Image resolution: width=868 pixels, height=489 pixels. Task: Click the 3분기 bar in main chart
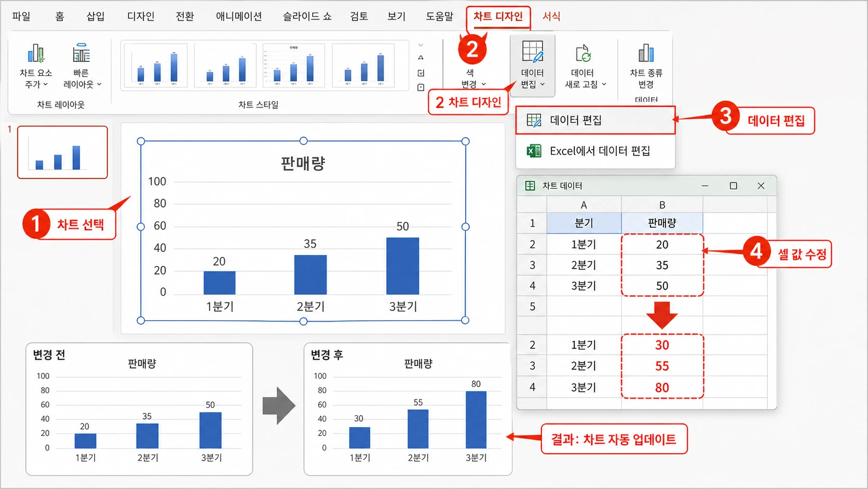pyautogui.click(x=403, y=266)
